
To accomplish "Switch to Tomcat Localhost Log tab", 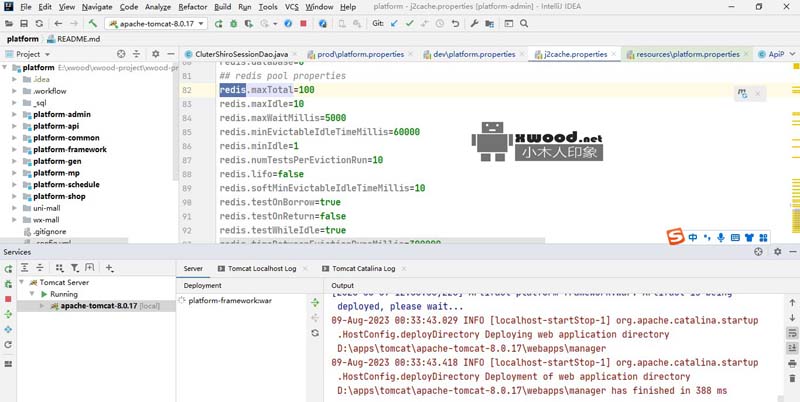I will click(262, 268).
